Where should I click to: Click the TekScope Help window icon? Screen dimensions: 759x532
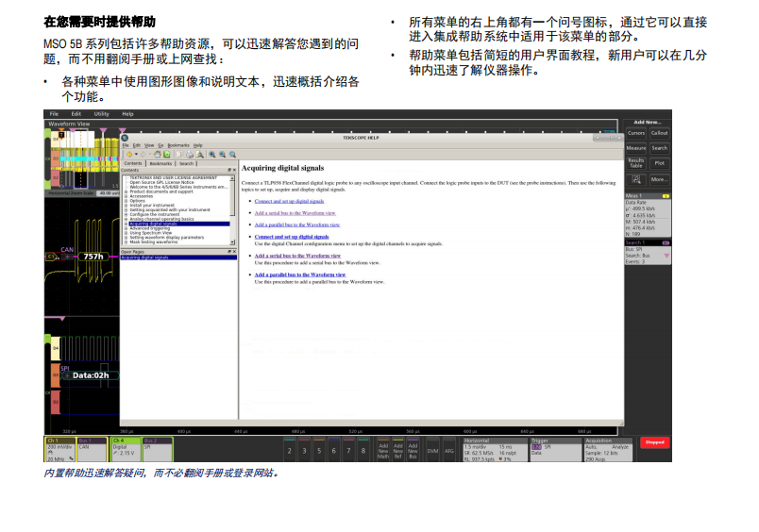point(125,138)
